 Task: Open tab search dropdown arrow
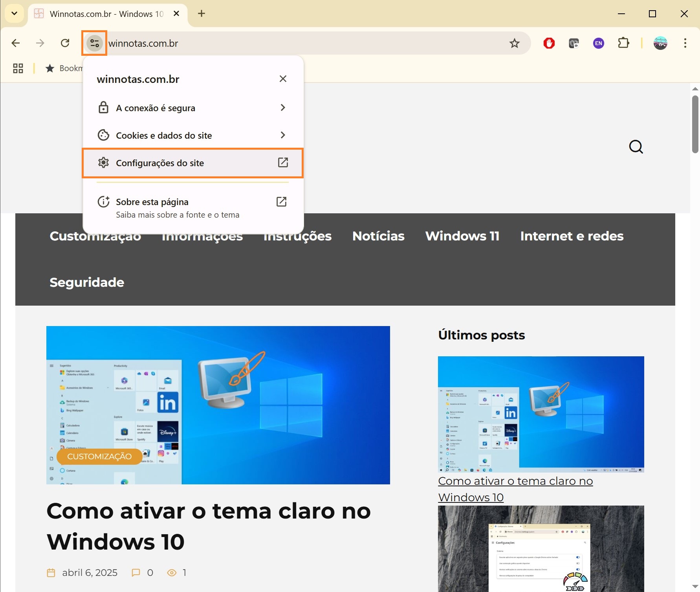pyautogui.click(x=15, y=14)
